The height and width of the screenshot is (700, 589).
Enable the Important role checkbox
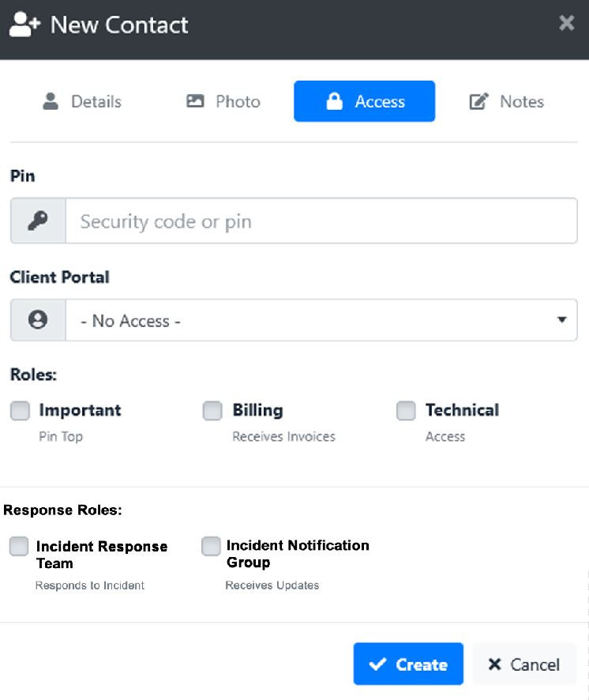[x=20, y=410]
